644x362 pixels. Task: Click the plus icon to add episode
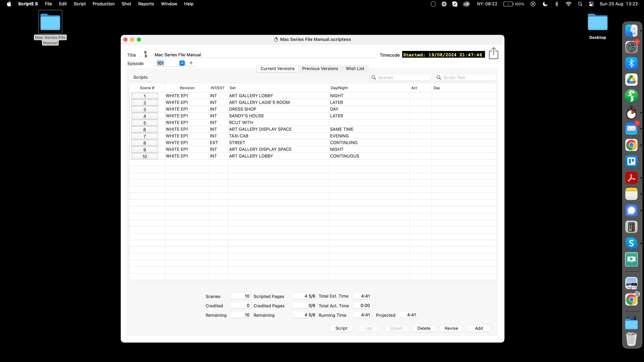point(191,63)
